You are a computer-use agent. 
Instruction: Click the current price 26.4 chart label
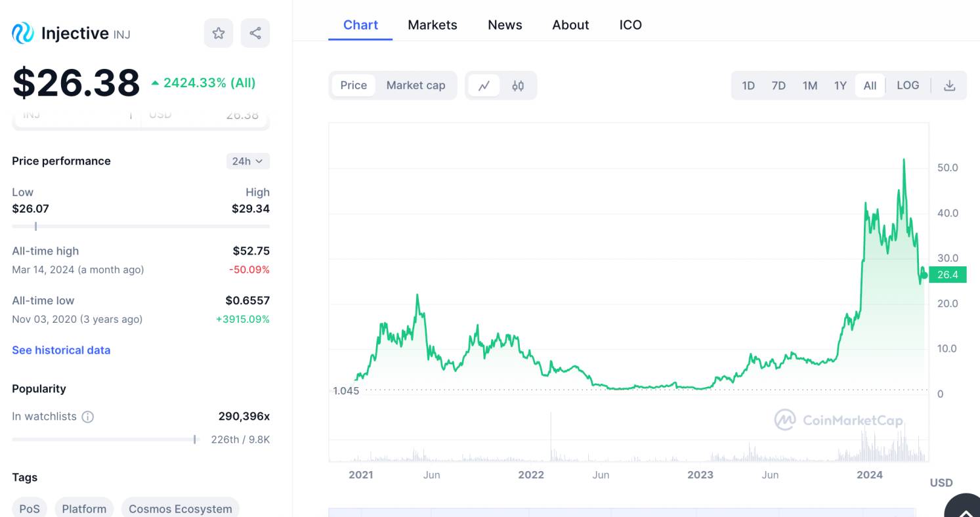(x=948, y=275)
